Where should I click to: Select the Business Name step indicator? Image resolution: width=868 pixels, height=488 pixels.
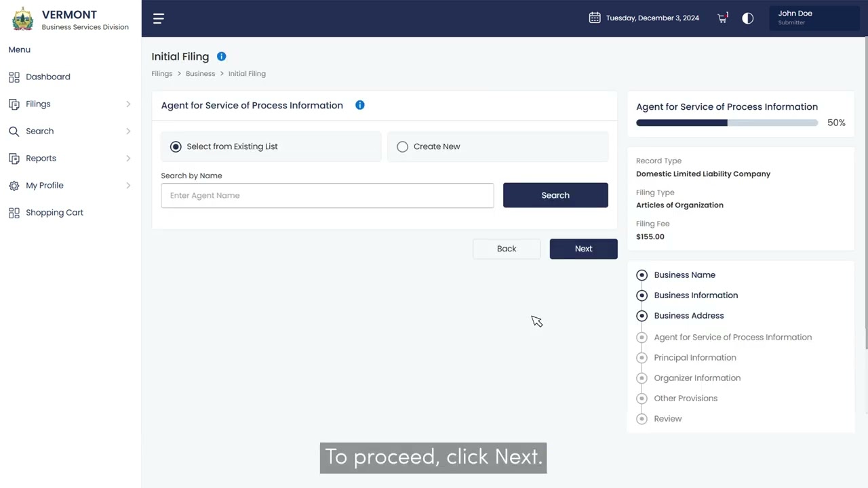(642, 275)
